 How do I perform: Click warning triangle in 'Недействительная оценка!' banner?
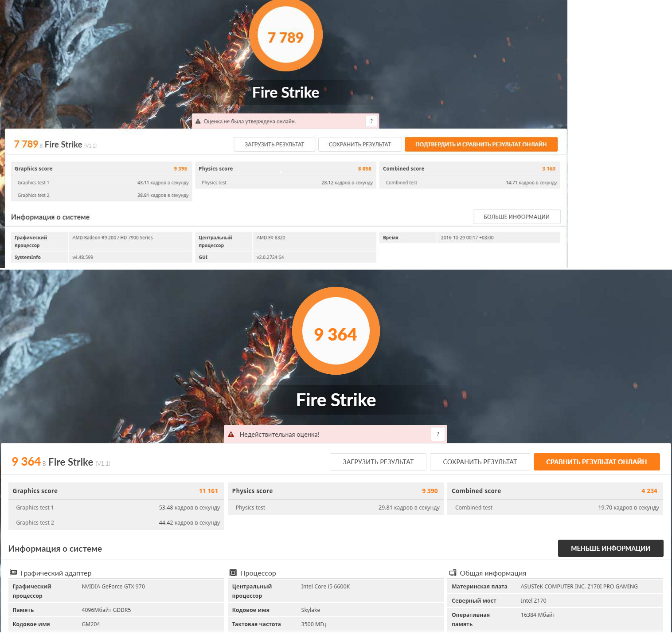[231, 435]
